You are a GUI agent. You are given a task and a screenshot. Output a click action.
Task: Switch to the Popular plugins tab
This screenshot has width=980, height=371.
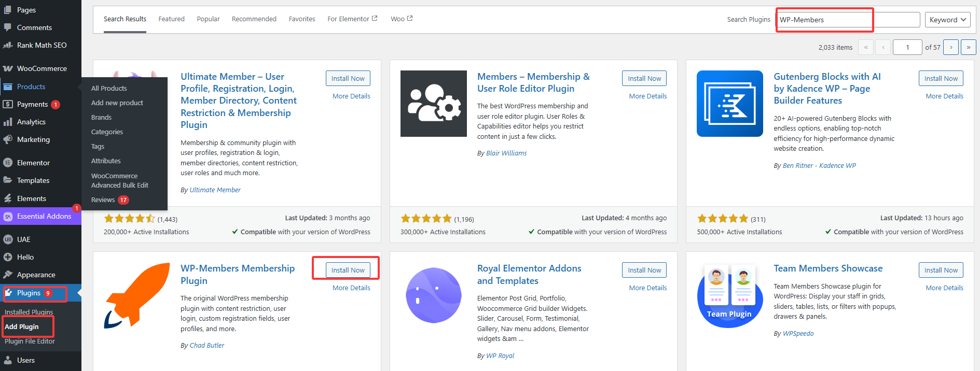tap(208, 19)
